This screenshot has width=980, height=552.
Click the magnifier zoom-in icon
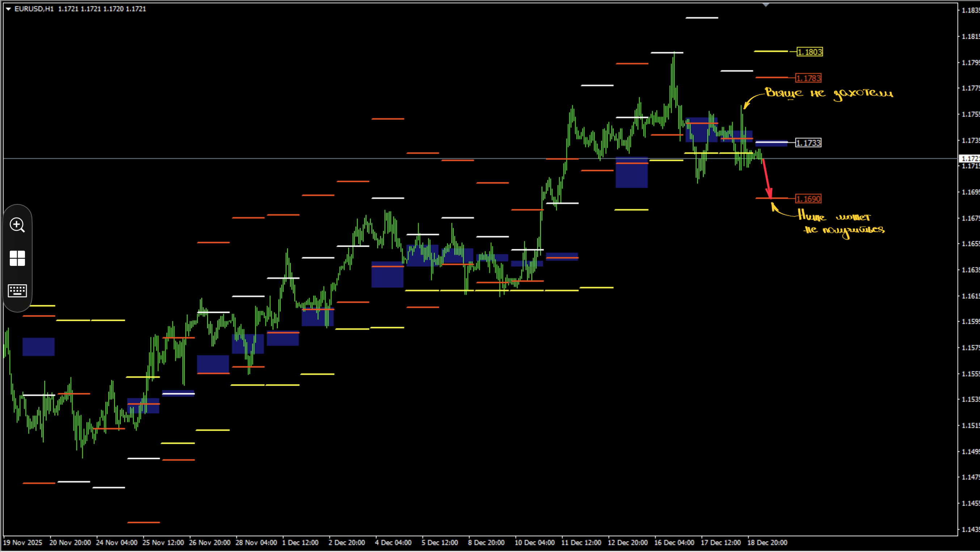click(17, 225)
